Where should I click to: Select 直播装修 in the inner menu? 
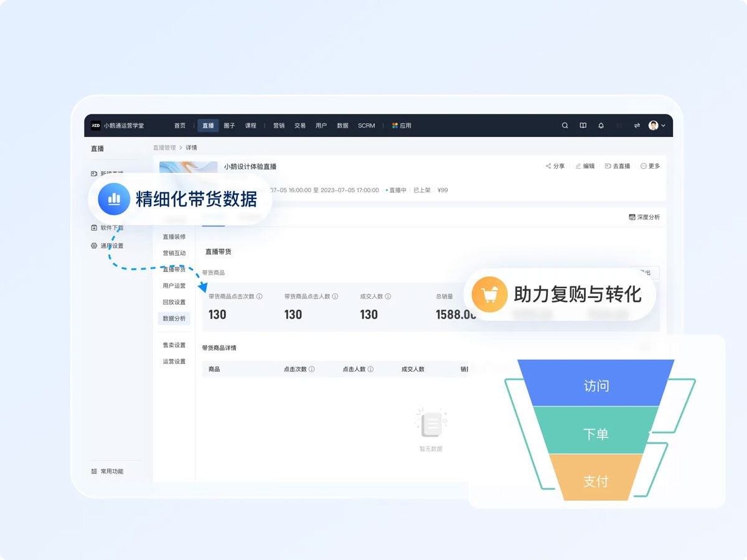click(x=174, y=237)
